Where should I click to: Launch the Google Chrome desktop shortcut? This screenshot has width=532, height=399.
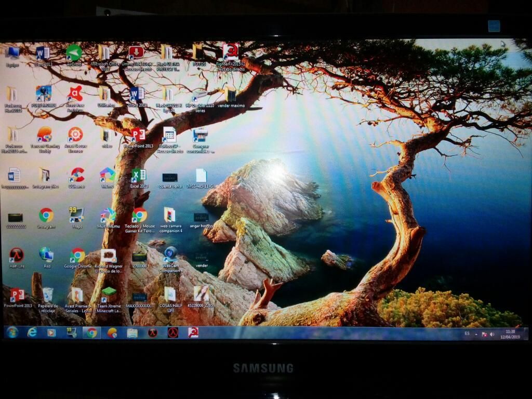(x=78, y=258)
